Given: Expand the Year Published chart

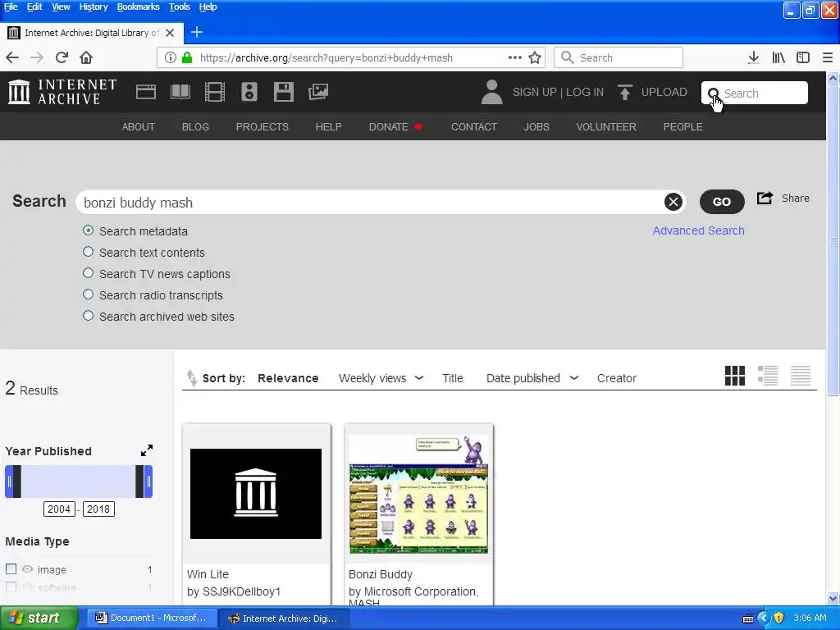Looking at the screenshot, I should pyautogui.click(x=147, y=450).
